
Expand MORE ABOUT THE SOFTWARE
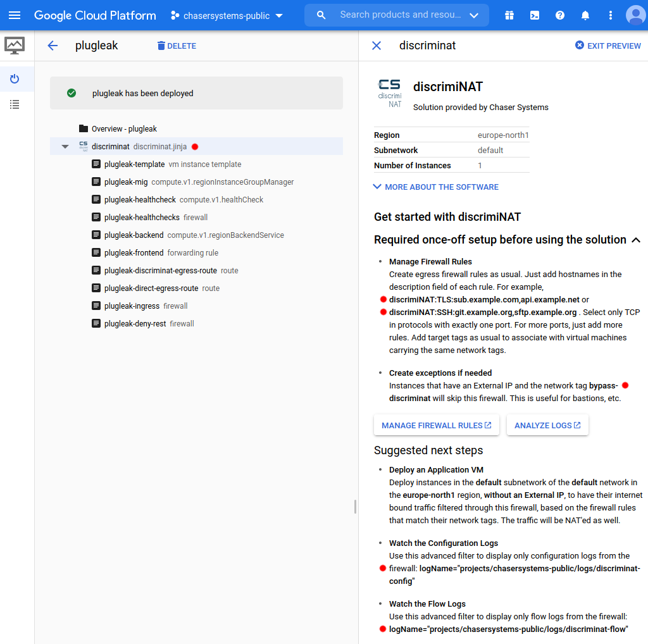(435, 187)
